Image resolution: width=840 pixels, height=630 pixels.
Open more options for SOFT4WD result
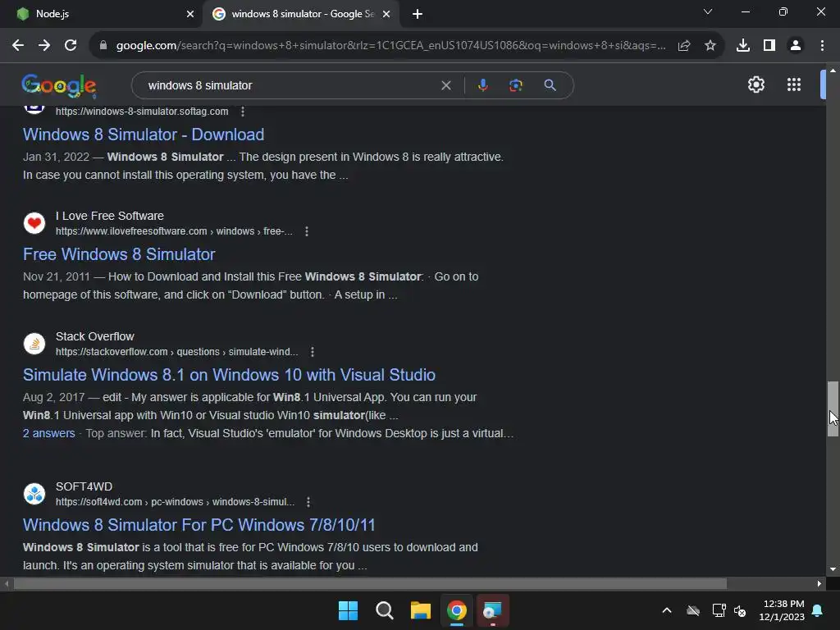click(308, 502)
